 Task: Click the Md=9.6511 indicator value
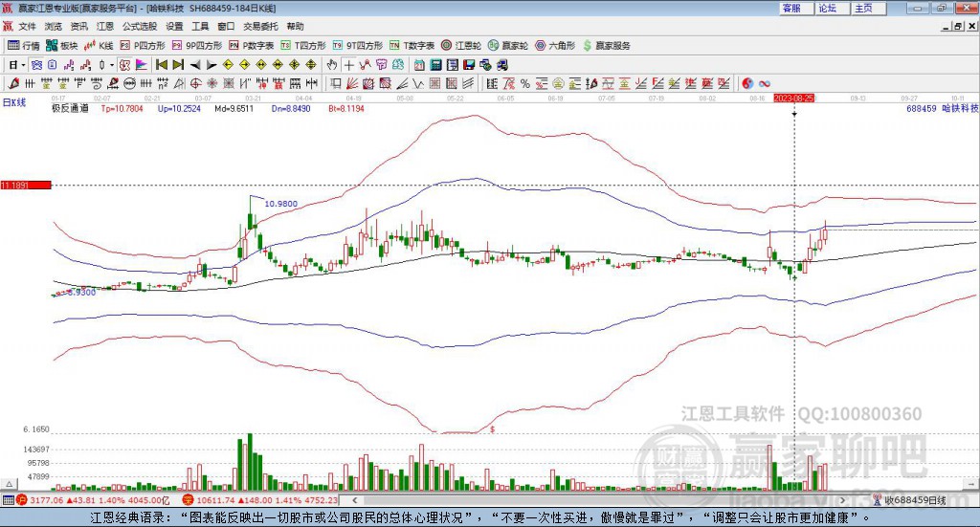[x=234, y=108]
